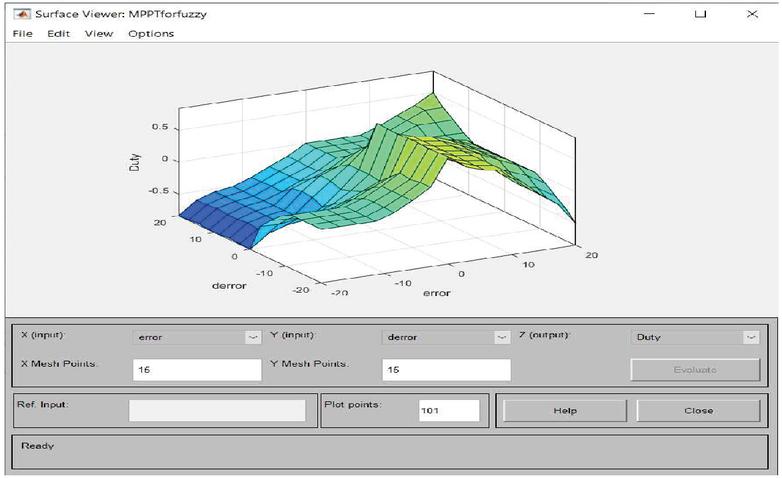Open the File menu
Viewport: 782px width, 478px height.
coord(22,33)
